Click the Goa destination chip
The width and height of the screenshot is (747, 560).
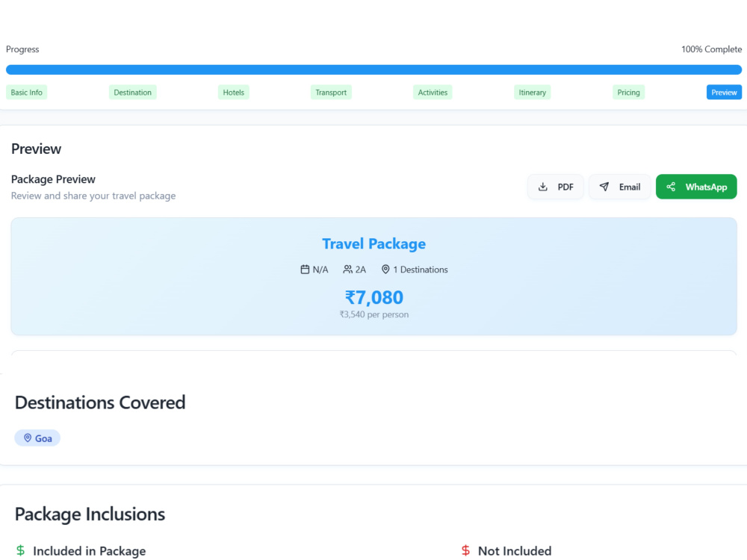click(x=37, y=438)
